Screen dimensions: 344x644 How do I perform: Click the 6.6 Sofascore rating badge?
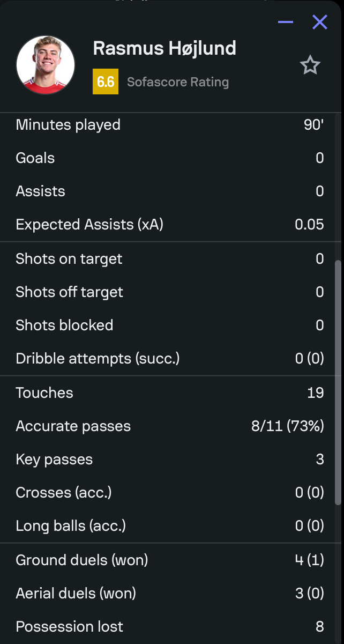(x=106, y=82)
